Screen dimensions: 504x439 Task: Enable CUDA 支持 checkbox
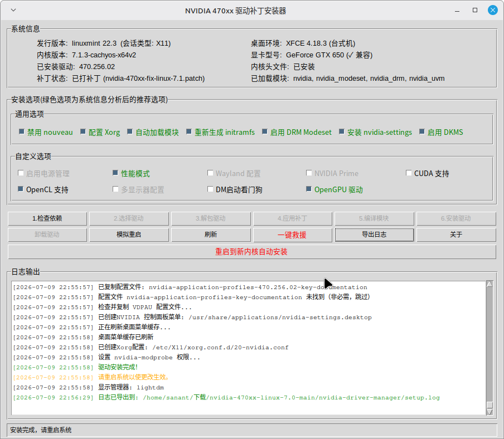(x=409, y=173)
